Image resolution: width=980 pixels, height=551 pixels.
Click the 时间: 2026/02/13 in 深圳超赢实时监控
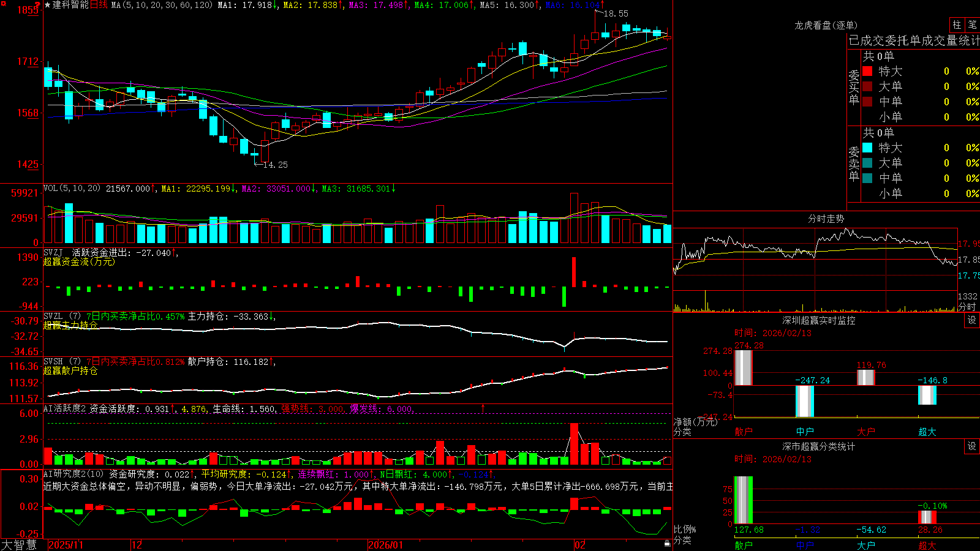coord(772,333)
